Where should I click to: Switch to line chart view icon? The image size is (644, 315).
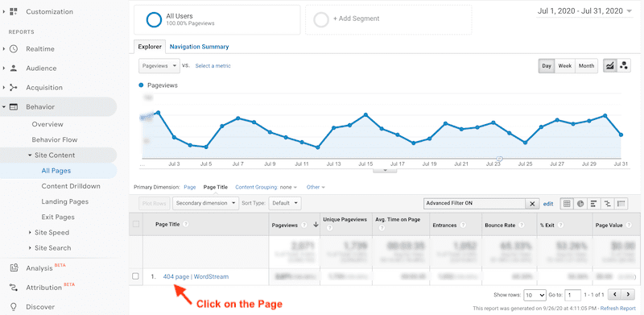click(610, 66)
